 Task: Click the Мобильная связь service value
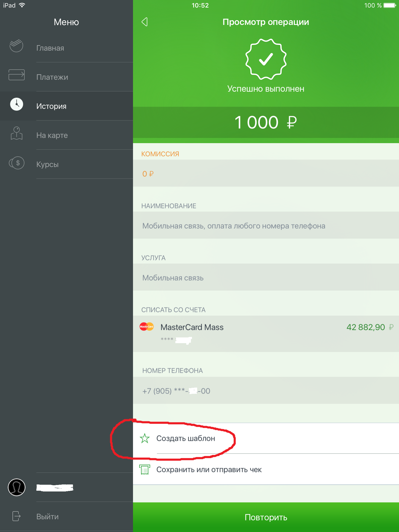pyautogui.click(x=173, y=278)
